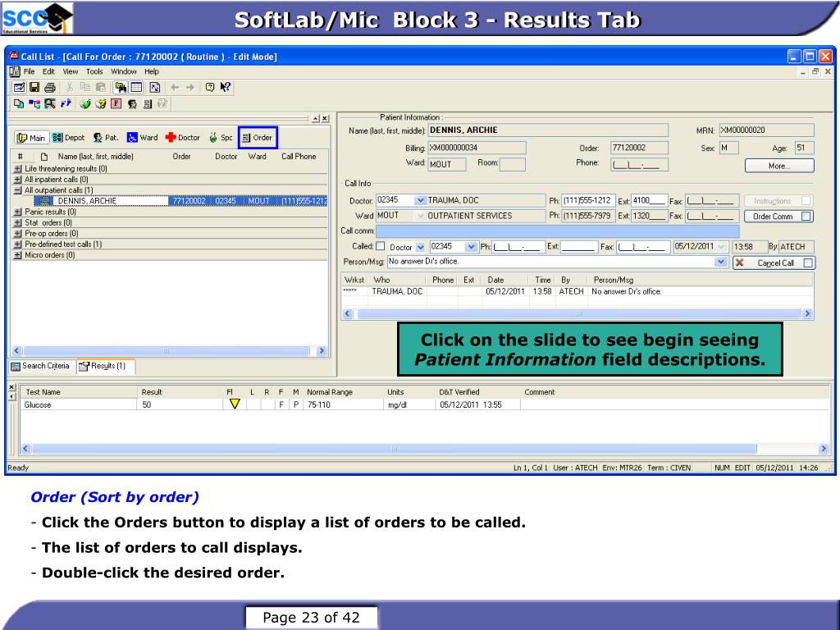Screen dimensions: 840x630
Task: Click the test results horizontal scrollbar
Action: click(424, 449)
